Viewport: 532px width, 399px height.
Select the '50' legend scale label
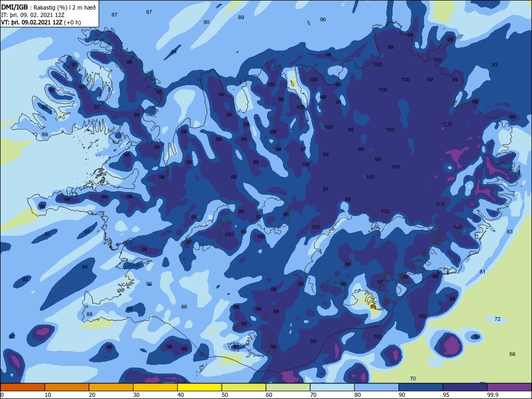(x=225, y=395)
